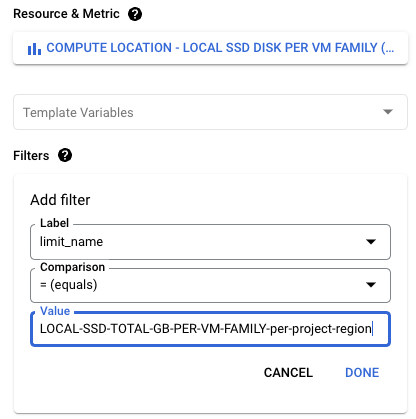Screen dimensions: 416x419
Task: Click the Resource & Metric heading
Action: 66,14
